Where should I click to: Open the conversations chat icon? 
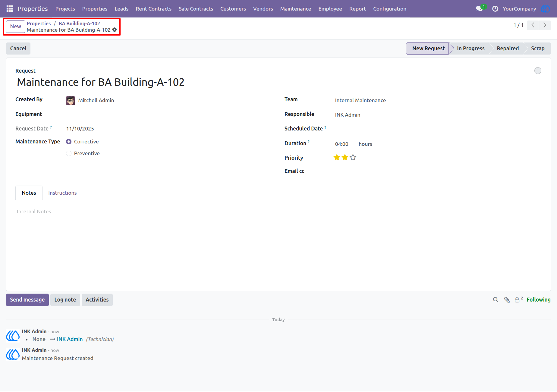[479, 9]
